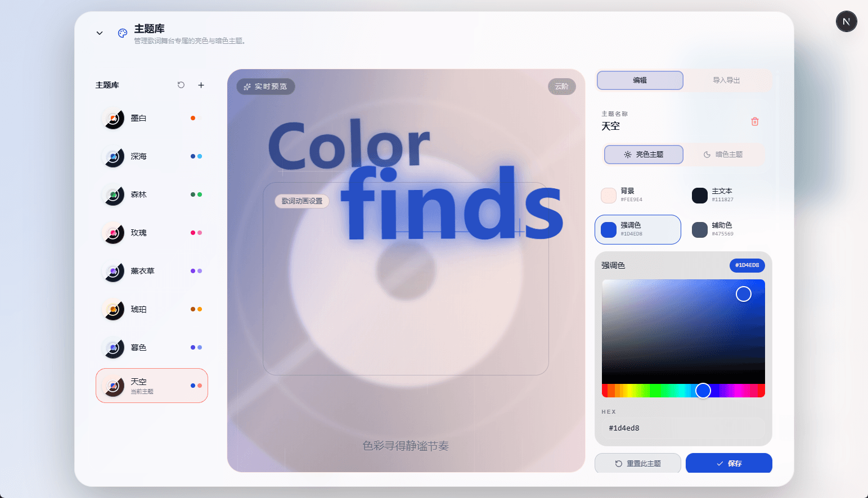Click the HEX input field

coord(683,428)
